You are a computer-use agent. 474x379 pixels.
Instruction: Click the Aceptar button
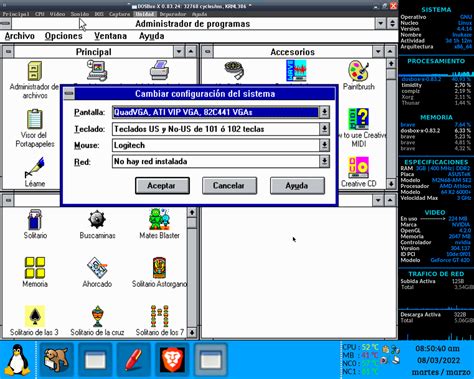[162, 186]
